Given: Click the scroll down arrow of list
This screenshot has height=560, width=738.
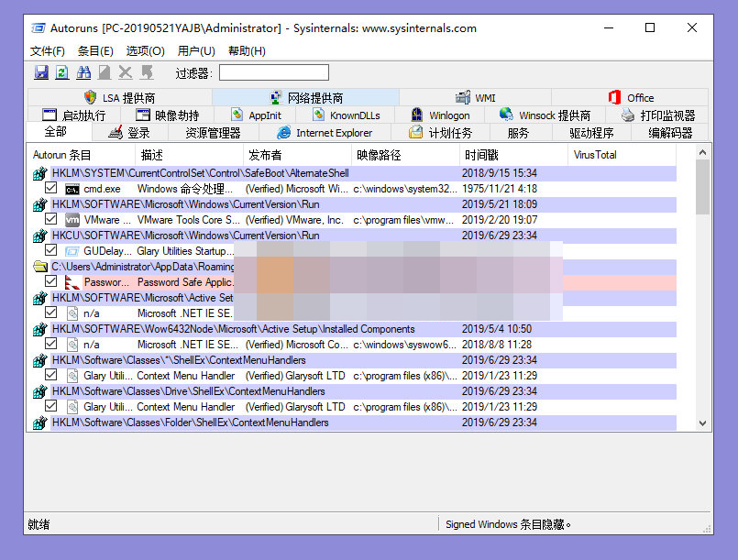Looking at the screenshot, I should (703, 423).
